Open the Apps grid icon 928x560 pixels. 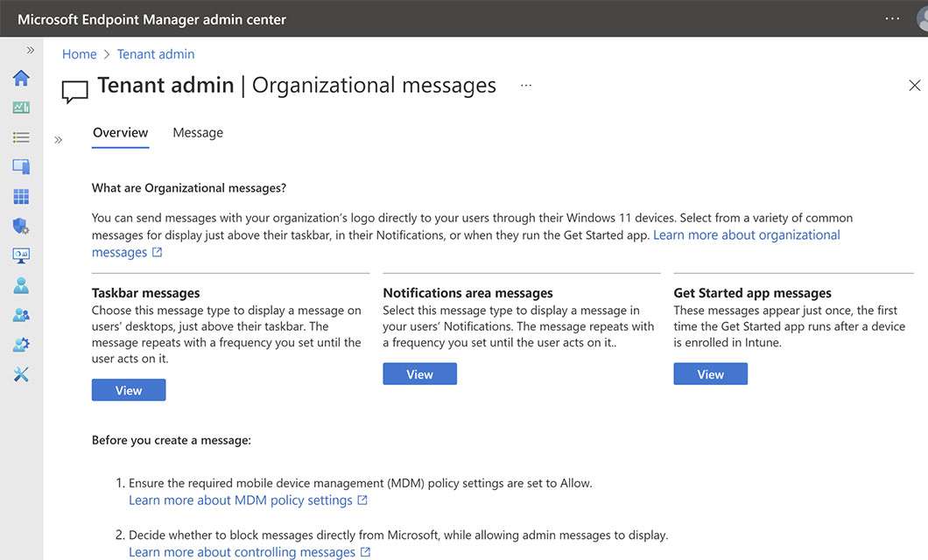[21, 197]
